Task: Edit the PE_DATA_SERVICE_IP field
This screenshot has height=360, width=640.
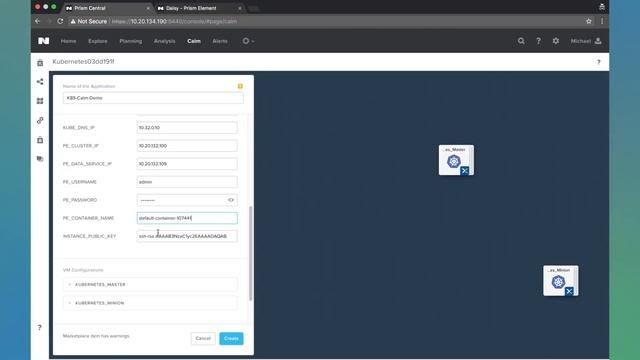Action: pyautogui.click(x=187, y=164)
